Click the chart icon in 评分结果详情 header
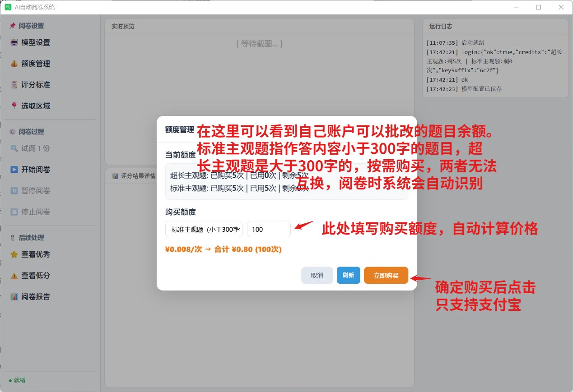573x392 pixels. tap(115, 176)
